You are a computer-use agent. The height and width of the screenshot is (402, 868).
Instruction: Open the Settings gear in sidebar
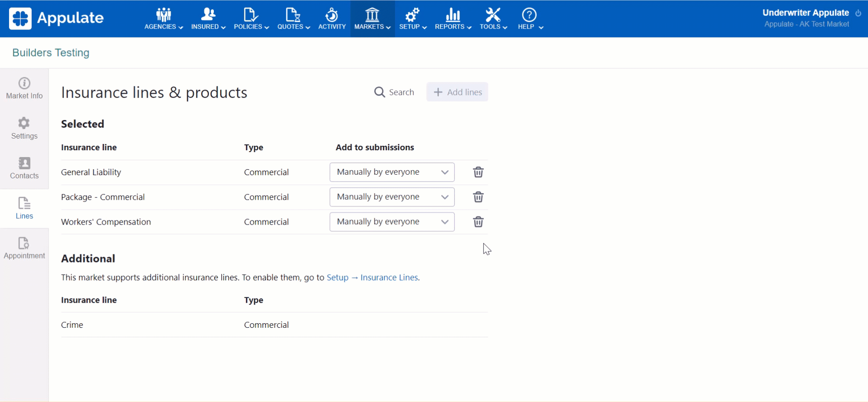(x=24, y=128)
